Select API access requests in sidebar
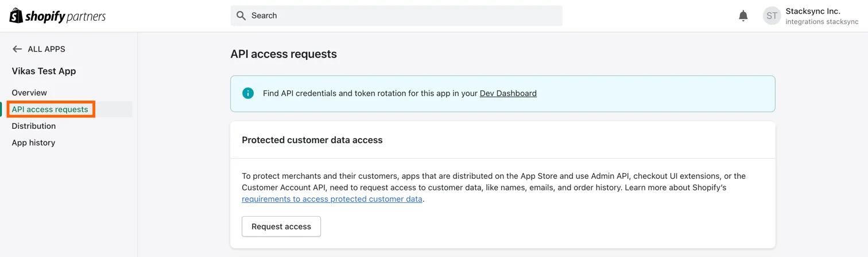868x257 pixels. coord(50,109)
